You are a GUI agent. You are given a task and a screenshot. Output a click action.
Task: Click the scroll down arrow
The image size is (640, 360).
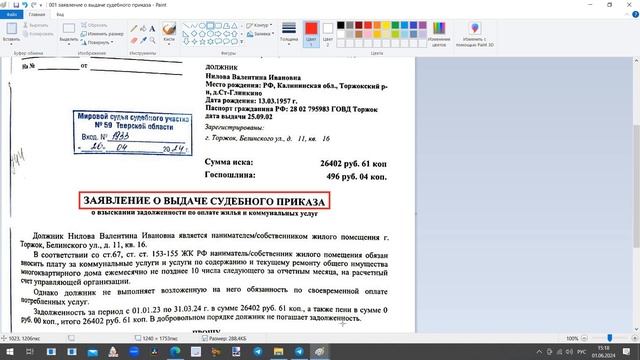click(x=636, y=329)
